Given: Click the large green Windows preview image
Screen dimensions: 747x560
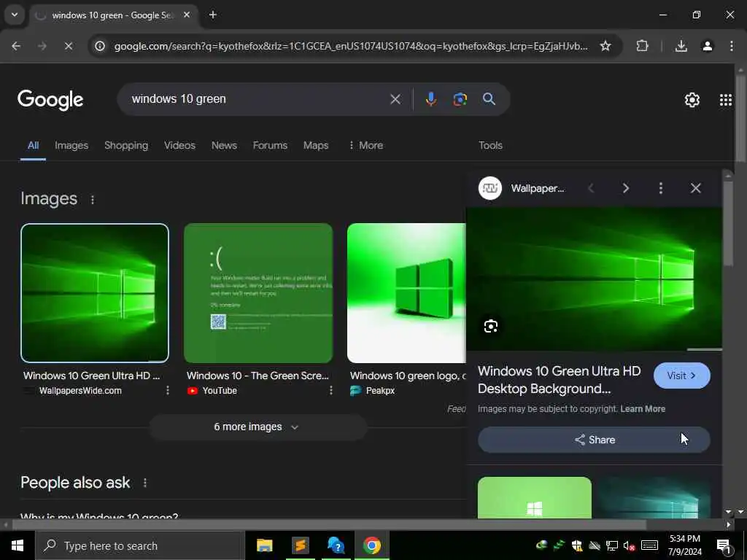Looking at the screenshot, I should pos(594,279).
